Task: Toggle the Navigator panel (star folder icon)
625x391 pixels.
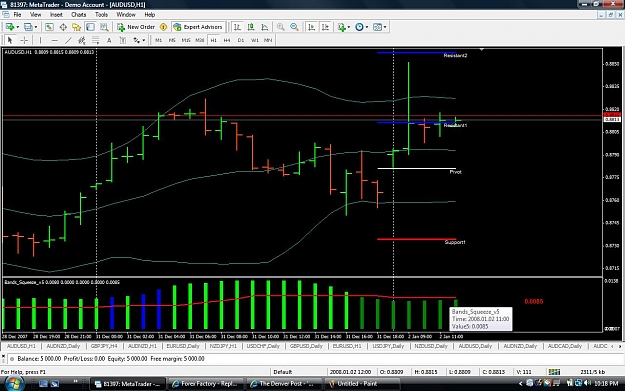Action: coord(77,27)
